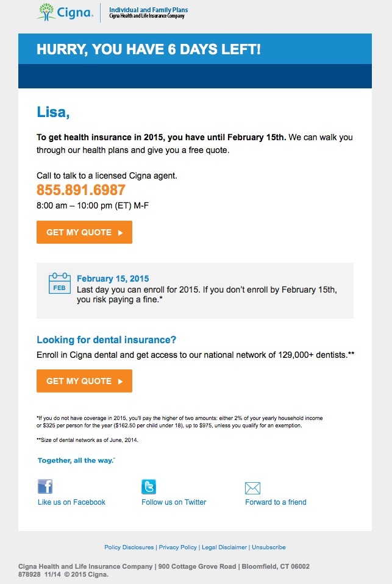Select the Forward to a friend link

(x=276, y=502)
